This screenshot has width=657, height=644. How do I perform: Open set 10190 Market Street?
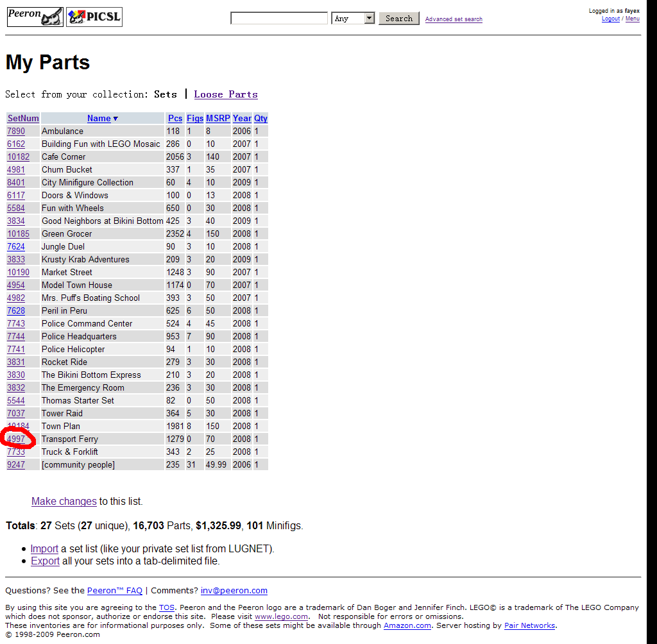[19, 273]
